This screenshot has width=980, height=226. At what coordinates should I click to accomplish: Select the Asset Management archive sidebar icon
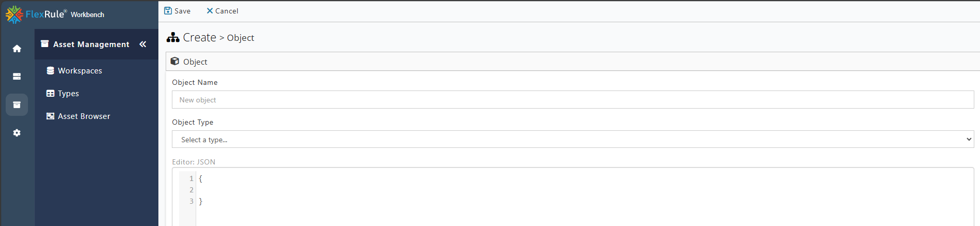pyautogui.click(x=17, y=104)
